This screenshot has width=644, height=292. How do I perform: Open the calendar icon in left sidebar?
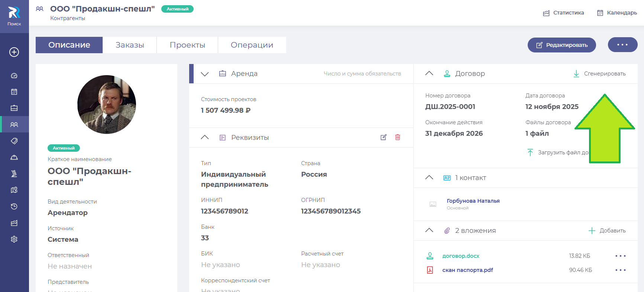[14, 92]
